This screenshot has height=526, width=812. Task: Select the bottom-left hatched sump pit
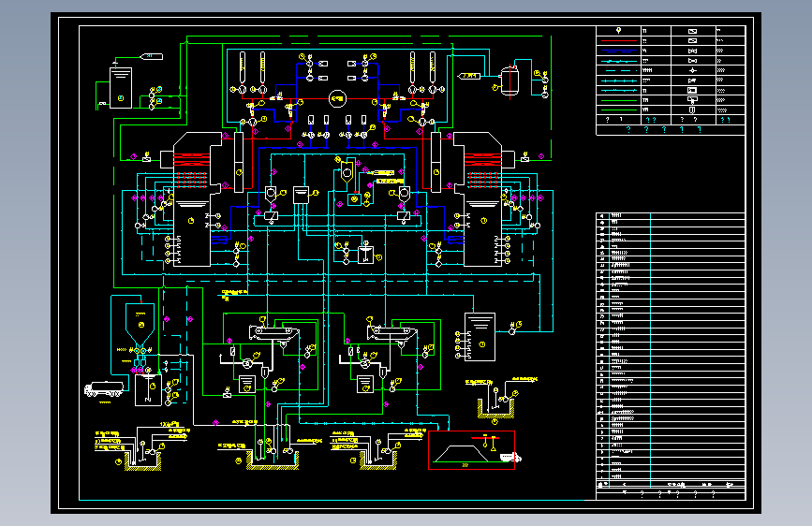[x=143, y=461]
